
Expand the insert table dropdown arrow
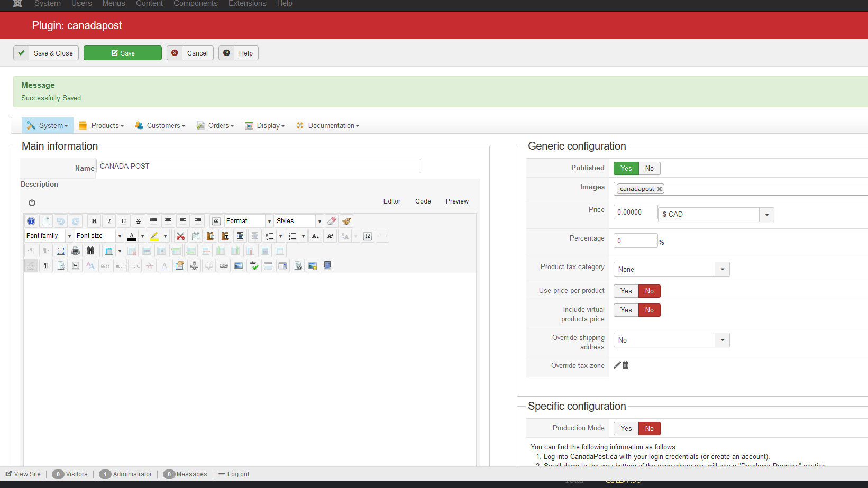(x=120, y=251)
